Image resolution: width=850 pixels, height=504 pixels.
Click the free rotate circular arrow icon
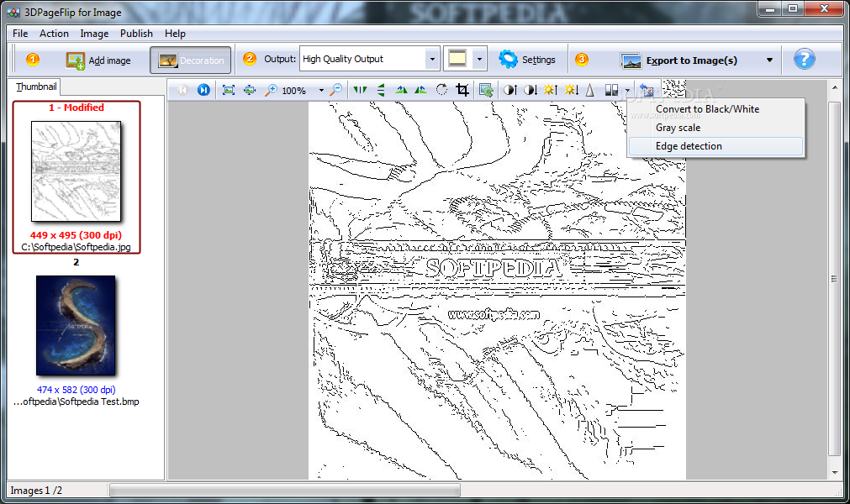(x=441, y=90)
